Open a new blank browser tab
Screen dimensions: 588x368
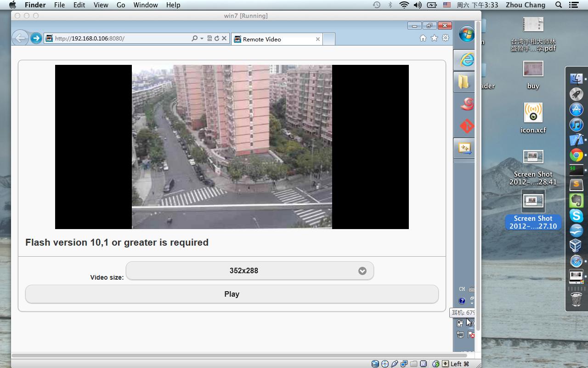(x=329, y=39)
